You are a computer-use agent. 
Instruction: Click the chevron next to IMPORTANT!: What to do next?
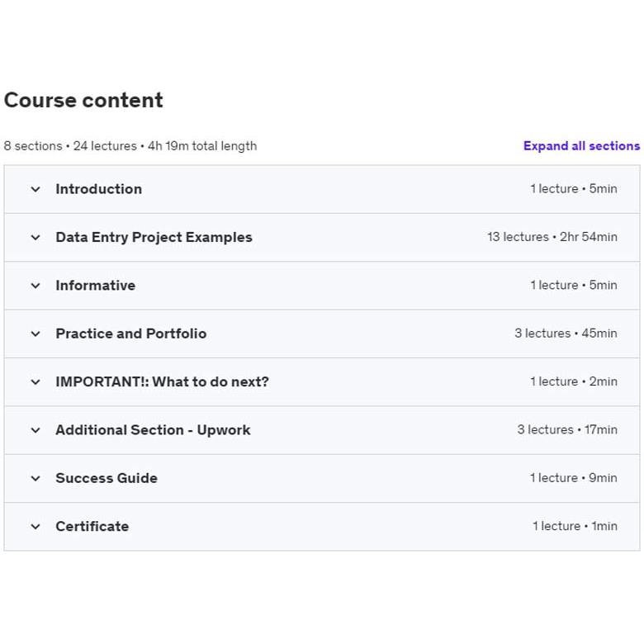[36, 382]
